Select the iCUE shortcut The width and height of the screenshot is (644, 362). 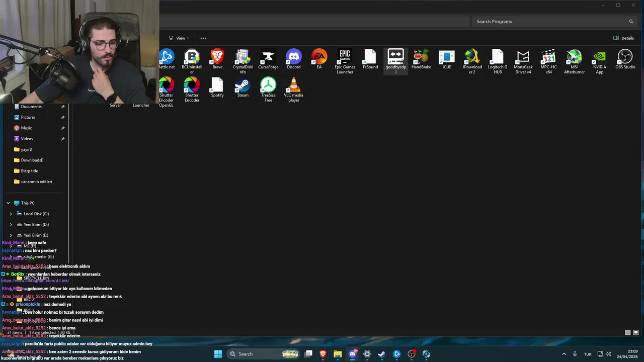[x=447, y=59]
